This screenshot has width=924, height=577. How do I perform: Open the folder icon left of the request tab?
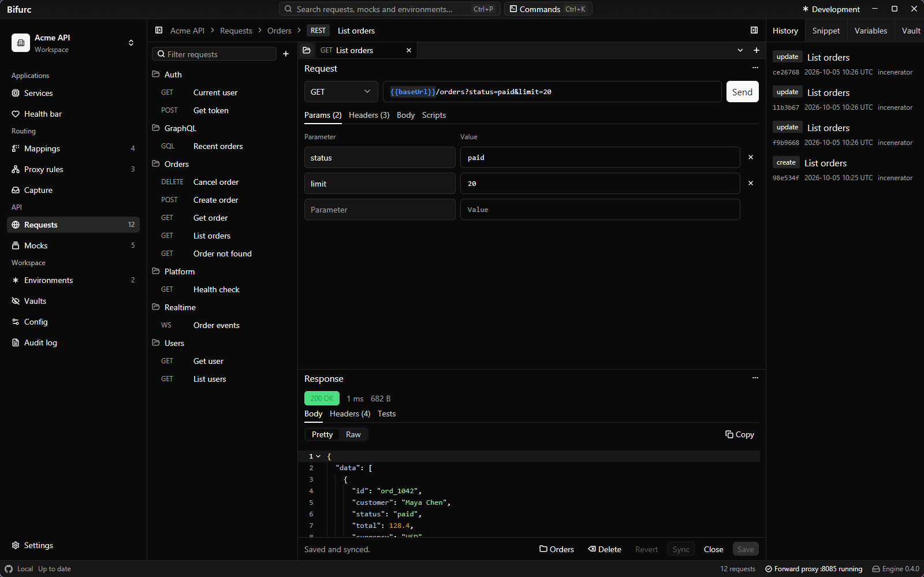pos(307,50)
